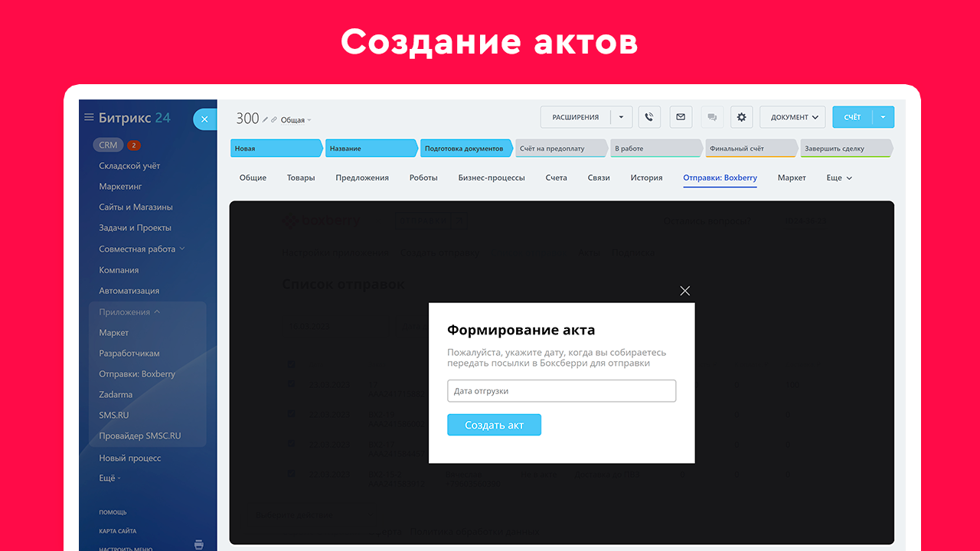Close the Формирование акта popup with X
The width and height of the screenshot is (980, 551).
point(685,291)
